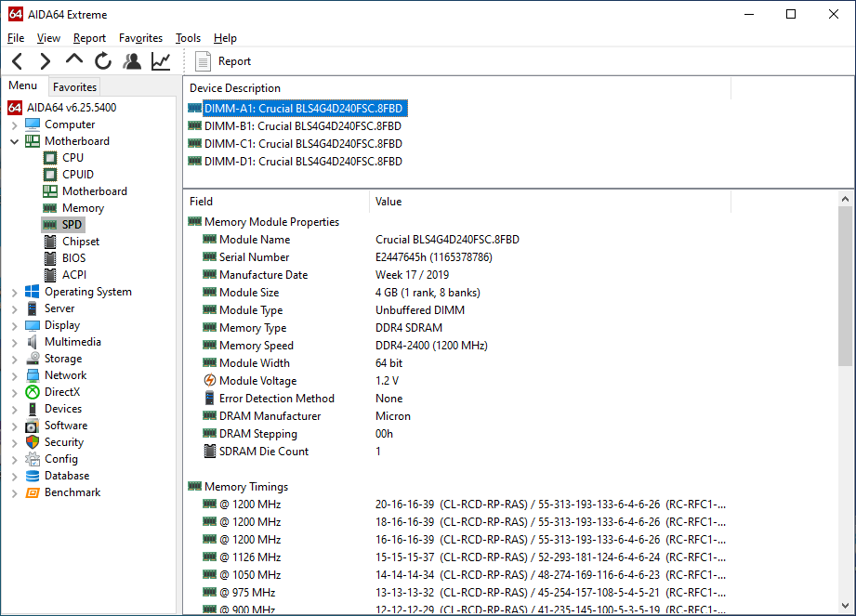
Task: Click the Report toolbar button label
Action: [234, 61]
